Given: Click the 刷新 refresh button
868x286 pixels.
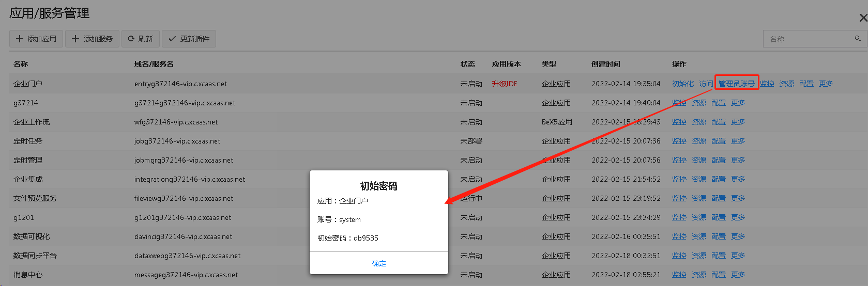Looking at the screenshot, I should (141, 39).
